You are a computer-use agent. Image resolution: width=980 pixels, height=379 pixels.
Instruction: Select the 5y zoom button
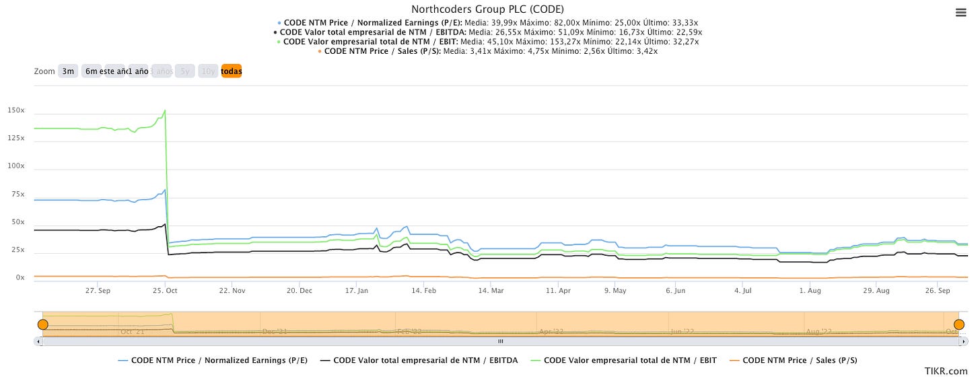[184, 71]
